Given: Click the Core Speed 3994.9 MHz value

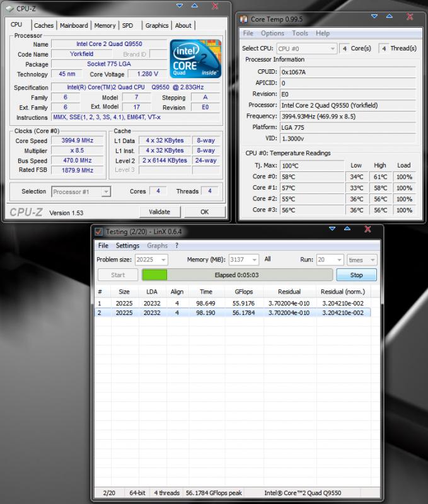Looking at the screenshot, I should pos(78,140).
